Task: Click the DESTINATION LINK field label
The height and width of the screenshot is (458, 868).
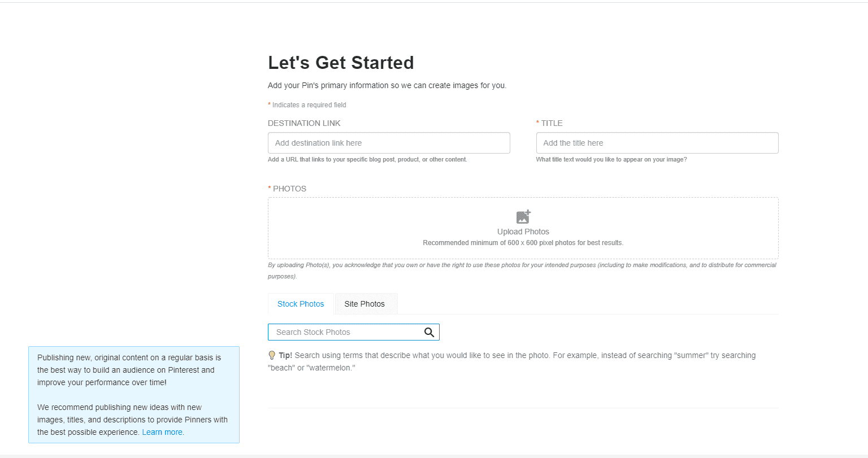Action: pyautogui.click(x=304, y=123)
